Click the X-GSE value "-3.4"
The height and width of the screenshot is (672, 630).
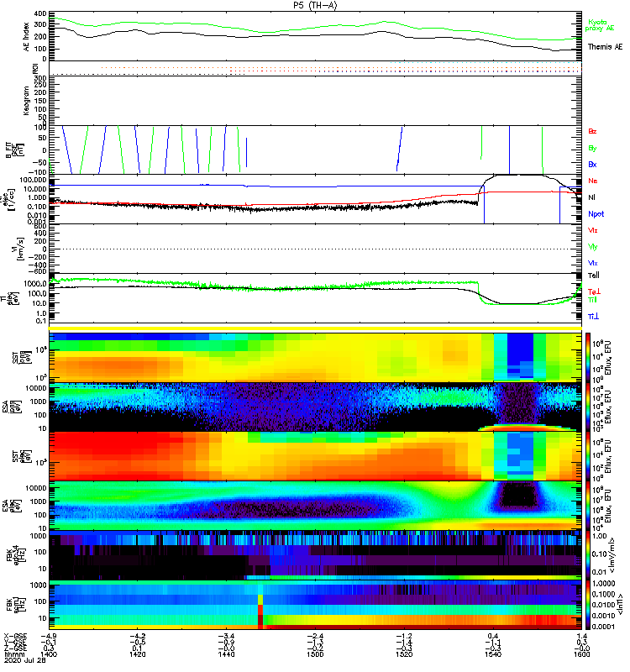pyautogui.click(x=226, y=636)
